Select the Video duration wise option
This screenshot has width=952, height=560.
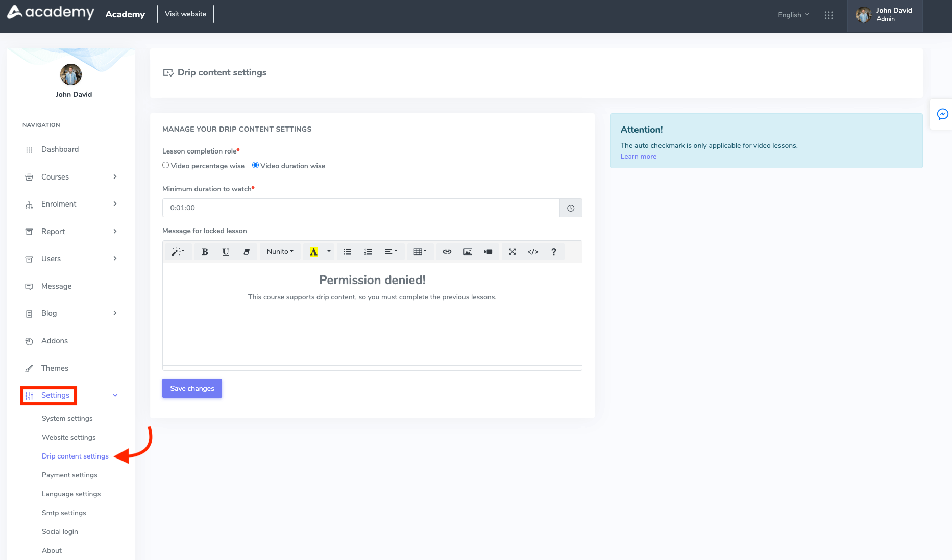pos(255,165)
